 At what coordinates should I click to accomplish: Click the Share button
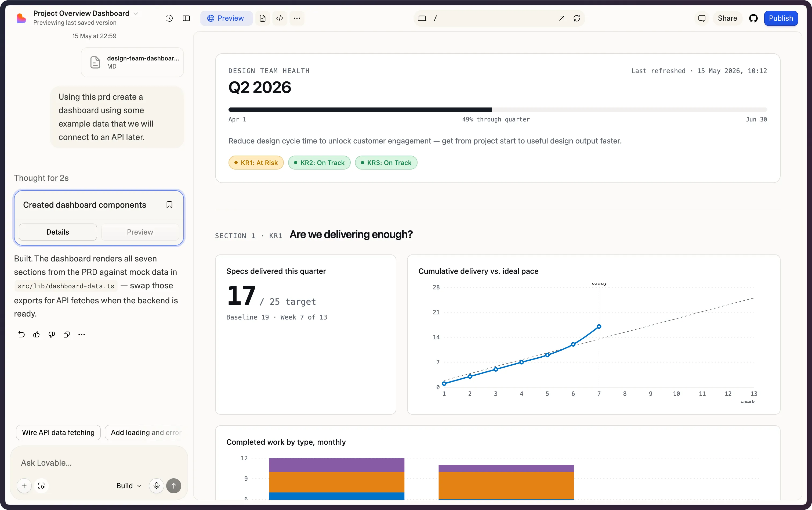727,18
